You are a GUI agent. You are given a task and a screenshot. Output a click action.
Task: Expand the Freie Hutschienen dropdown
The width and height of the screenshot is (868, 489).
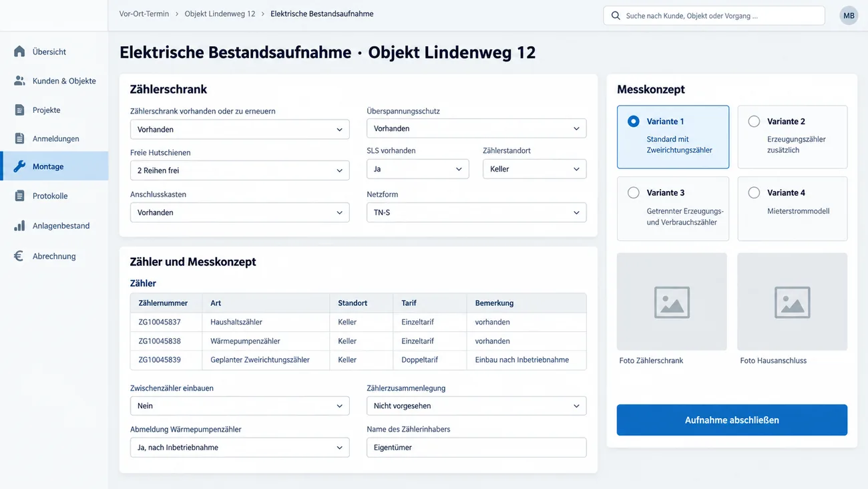click(240, 170)
